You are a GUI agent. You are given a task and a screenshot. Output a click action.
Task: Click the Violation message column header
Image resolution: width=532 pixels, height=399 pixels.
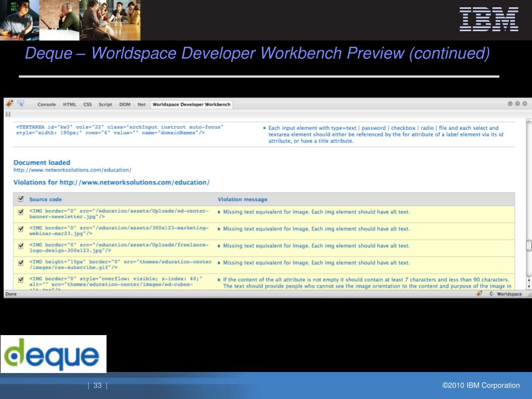tap(243, 199)
